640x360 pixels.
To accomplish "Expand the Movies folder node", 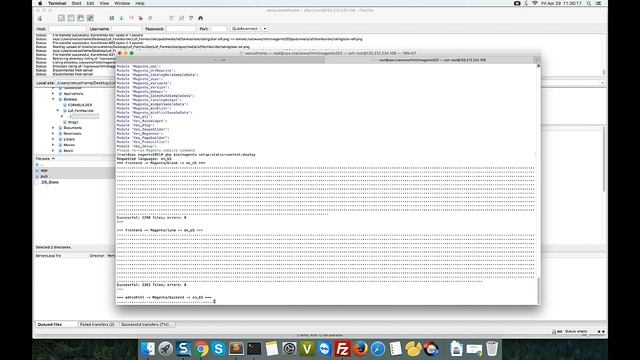I will 53,145.
